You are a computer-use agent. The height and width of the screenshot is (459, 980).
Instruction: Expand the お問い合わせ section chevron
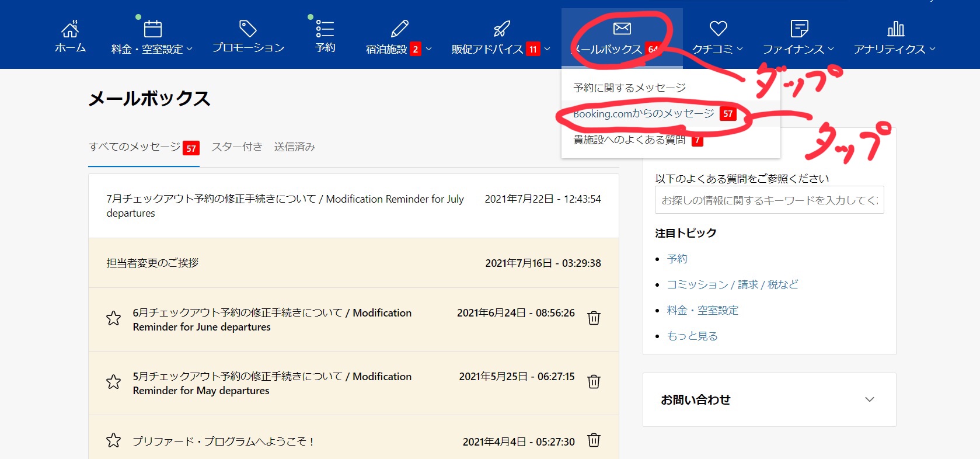tap(869, 399)
